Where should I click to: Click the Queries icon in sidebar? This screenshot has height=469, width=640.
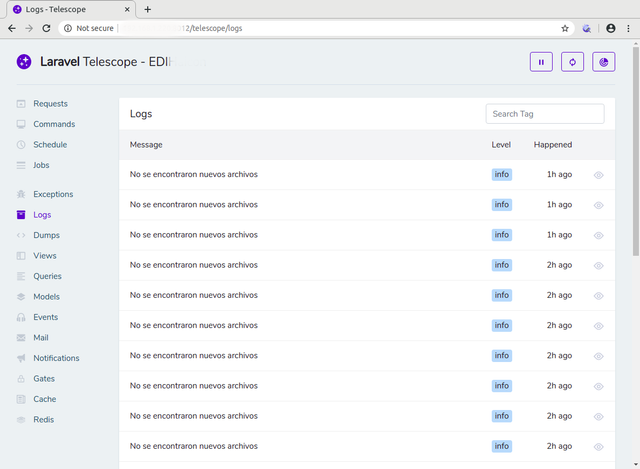pos(21,276)
